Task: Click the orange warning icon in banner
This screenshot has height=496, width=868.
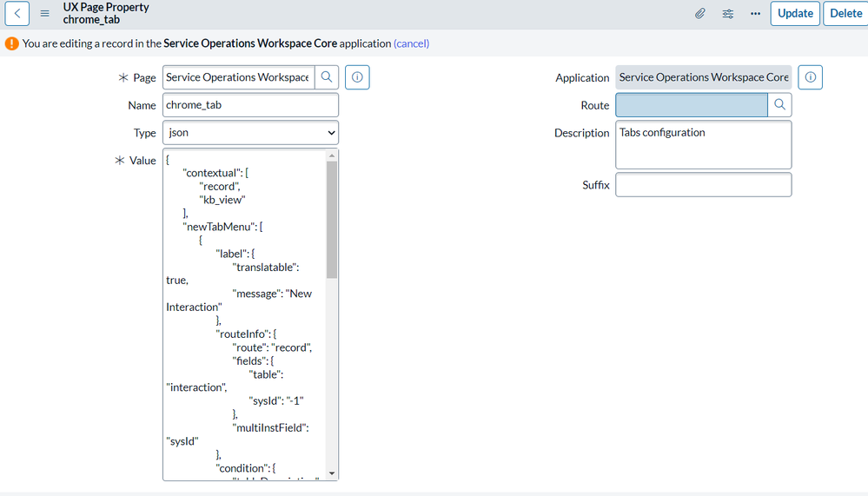Action: point(11,43)
